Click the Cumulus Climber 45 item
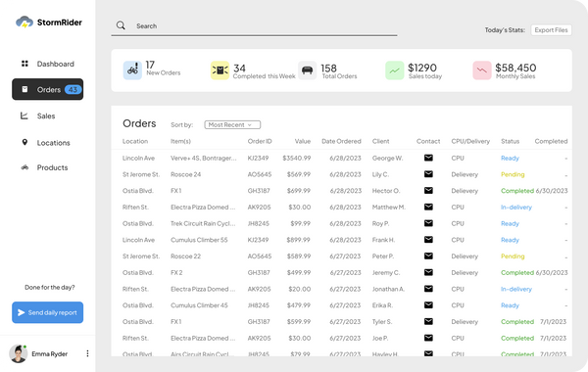The height and width of the screenshot is (372, 588). [199, 305]
